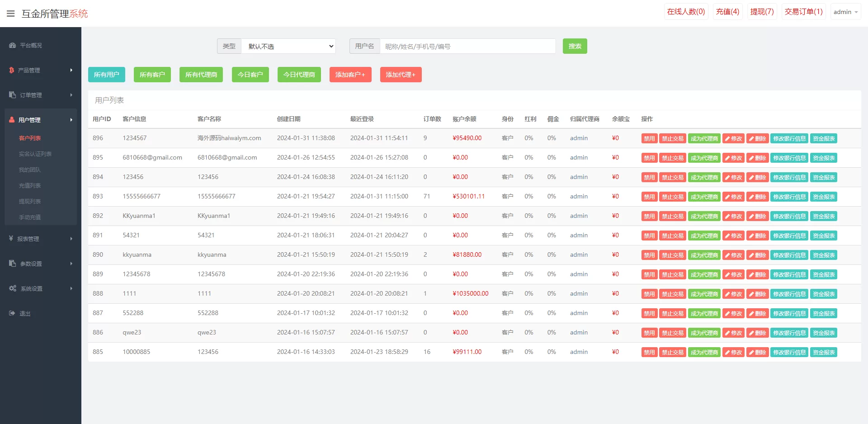Image resolution: width=868 pixels, height=424 pixels.
Task: Click the bitcoin icon beside 产品管理
Action: pyautogui.click(x=12, y=70)
